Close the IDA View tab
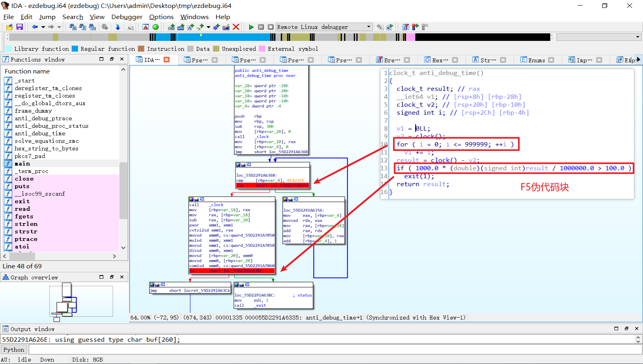Screen dimensions: 643x364 pos(167,60)
